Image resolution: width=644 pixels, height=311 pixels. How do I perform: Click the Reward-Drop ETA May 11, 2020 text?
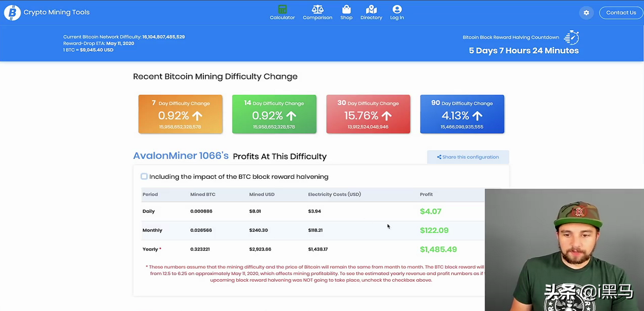pos(99,43)
